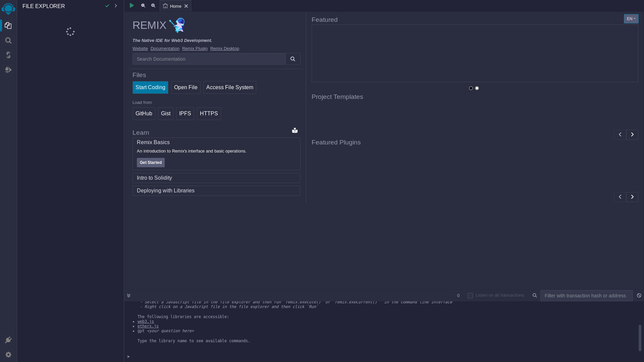Open Deploy & run transactions sidebar icon
644x362 pixels.
pyautogui.click(x=8, y=70)
